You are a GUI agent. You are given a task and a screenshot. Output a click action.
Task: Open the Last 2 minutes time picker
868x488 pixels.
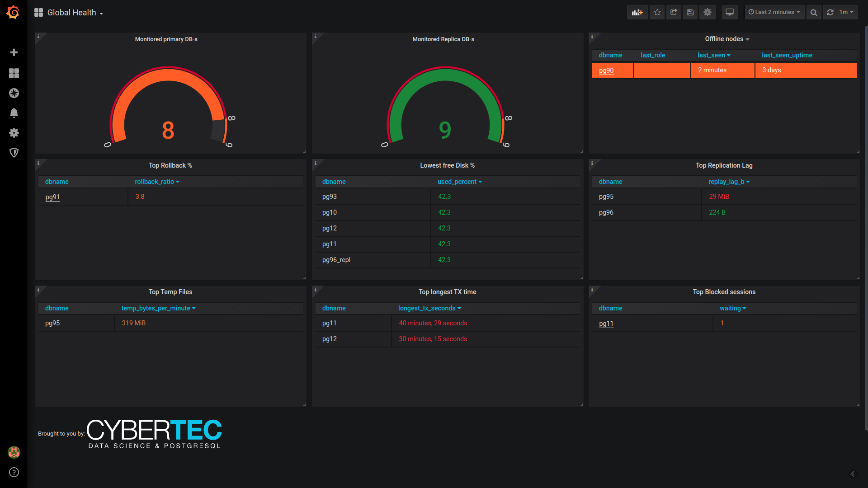pos(774,12)
